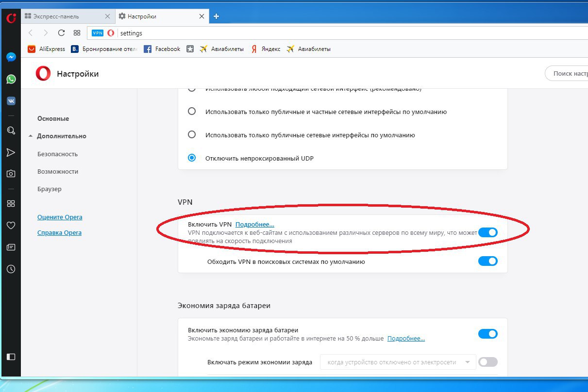Image resolution: width=588 pixels, height=392 pixels.
Task: Select the topmost partially hidden radio option
Action: pyautogui.click(x=192, y=89)
